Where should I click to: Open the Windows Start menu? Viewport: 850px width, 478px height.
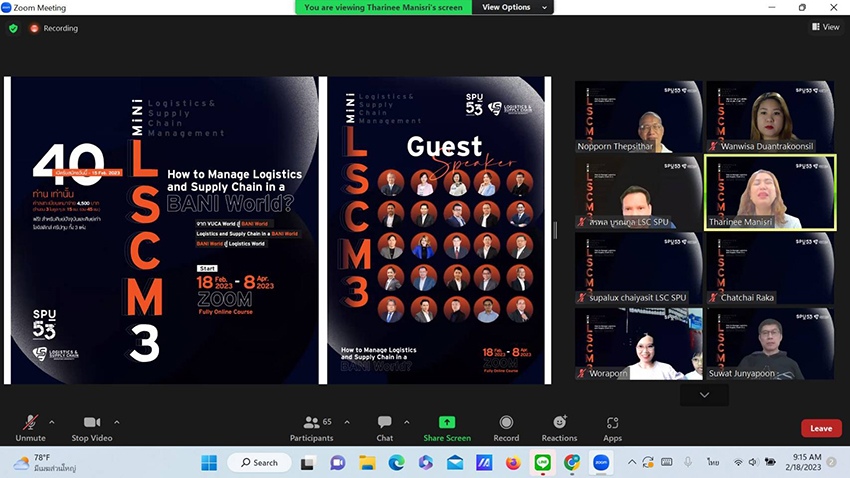tap(209, 463)
